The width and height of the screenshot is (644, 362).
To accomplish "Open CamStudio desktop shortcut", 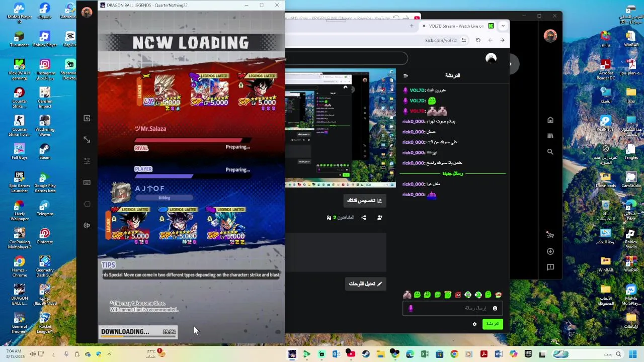I will (x=631, y=179).
